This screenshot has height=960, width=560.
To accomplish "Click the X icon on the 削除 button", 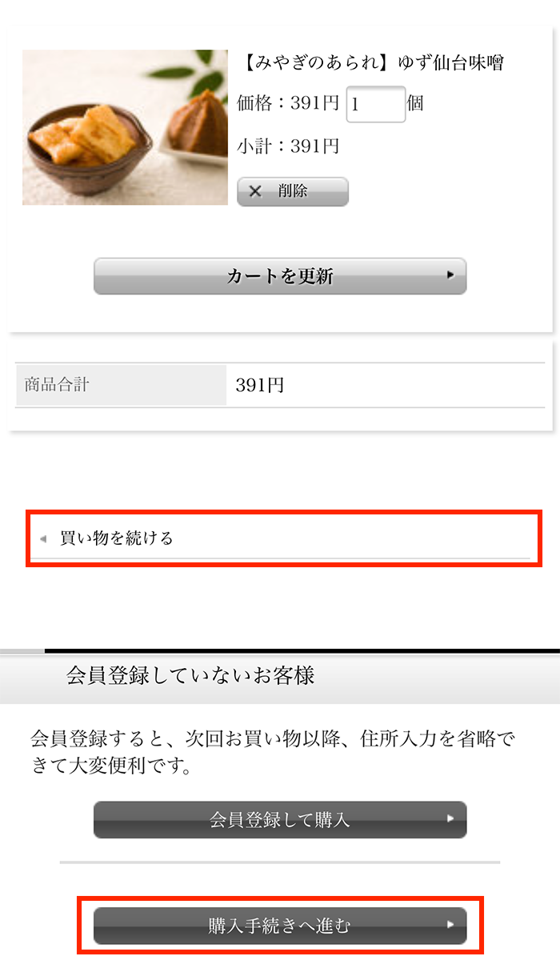I will [x=255, y=191].
